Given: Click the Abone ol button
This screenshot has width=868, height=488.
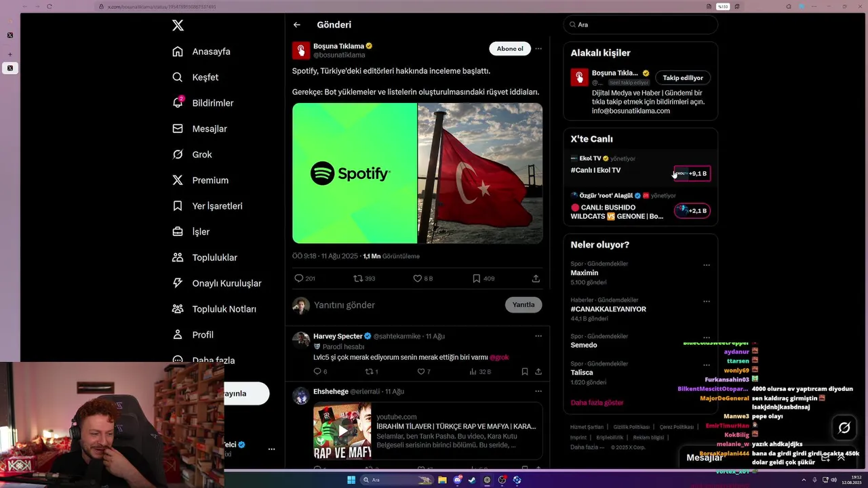Looking at the screenshot, I should 510,49.
